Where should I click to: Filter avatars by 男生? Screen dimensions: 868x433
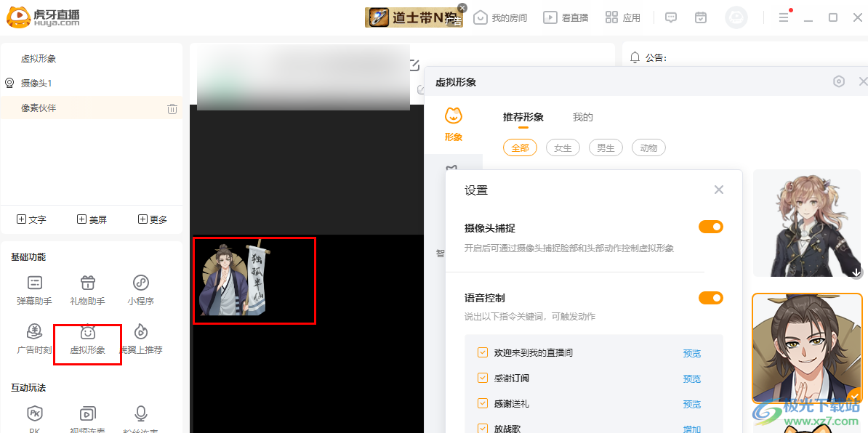(606, 147)
